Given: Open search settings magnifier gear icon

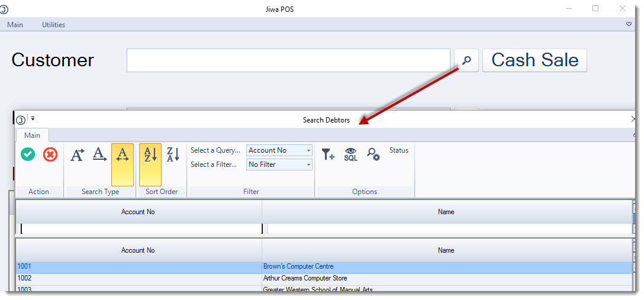Looking at the screenshot, I should coord(373,154).
